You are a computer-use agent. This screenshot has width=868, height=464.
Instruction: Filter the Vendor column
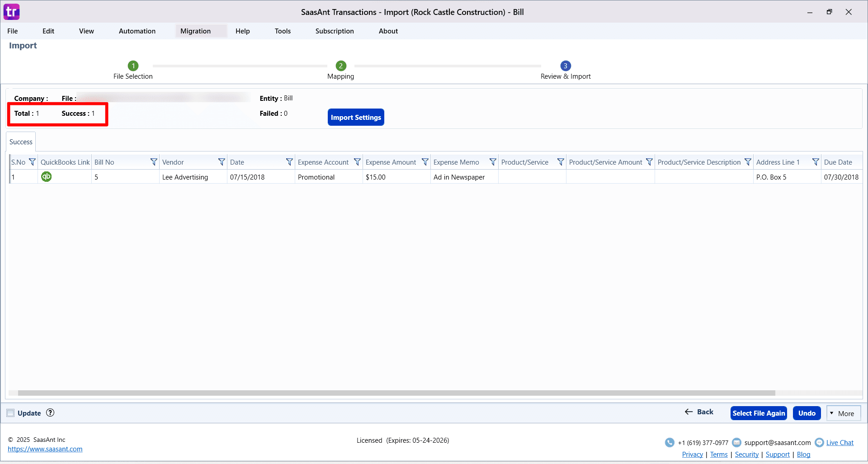click(x=222, y=162)
